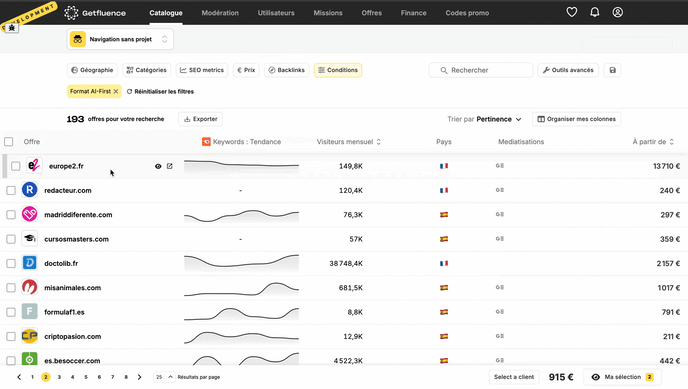Select all offers with header checkbox
This screenshot has height=389, width=688.
pyautogui.click(x=9, y=142)
